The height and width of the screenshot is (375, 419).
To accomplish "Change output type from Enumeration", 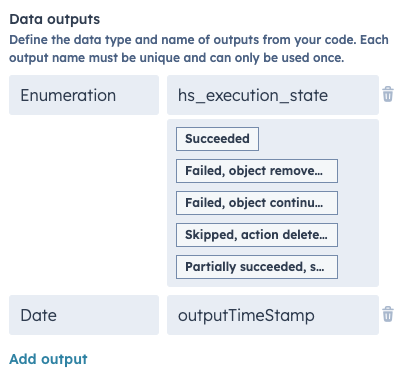I will 84,95.
